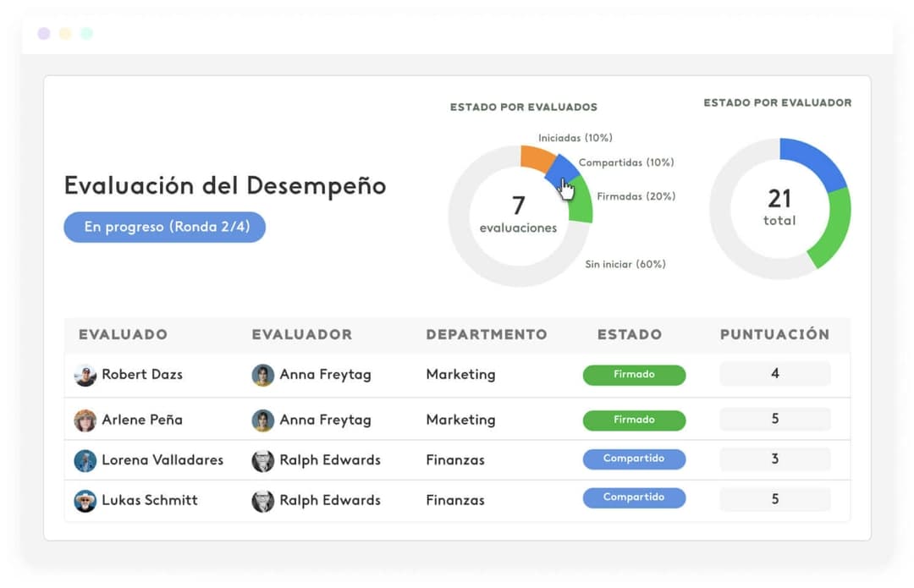Open Lukas Schmitt's avatar thumbnail

[85, 500]
